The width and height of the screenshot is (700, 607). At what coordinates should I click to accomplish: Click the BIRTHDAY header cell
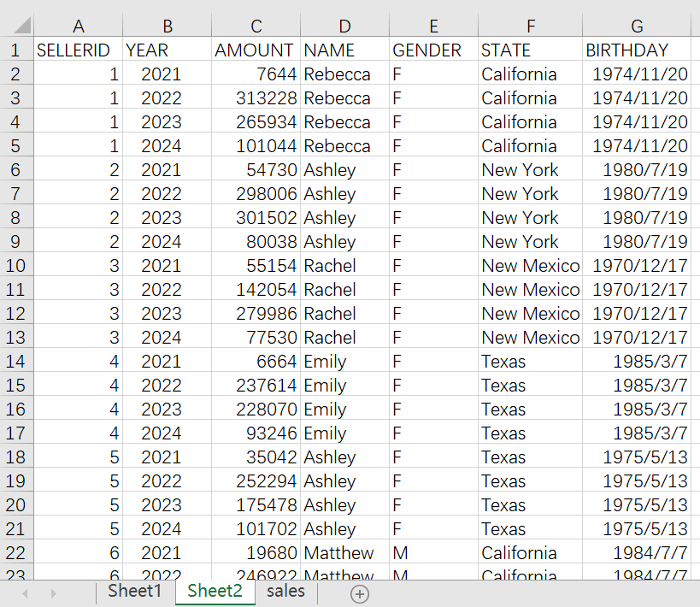coord(627,50)
